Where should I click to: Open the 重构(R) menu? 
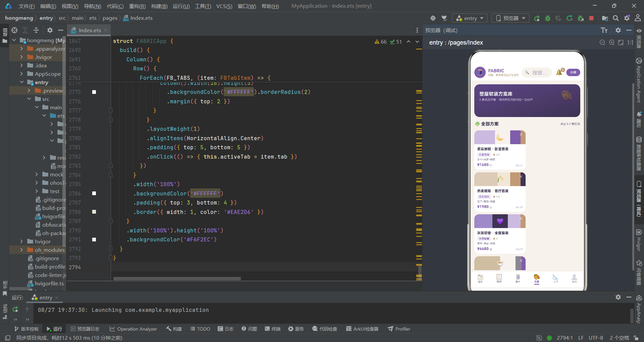137,6
